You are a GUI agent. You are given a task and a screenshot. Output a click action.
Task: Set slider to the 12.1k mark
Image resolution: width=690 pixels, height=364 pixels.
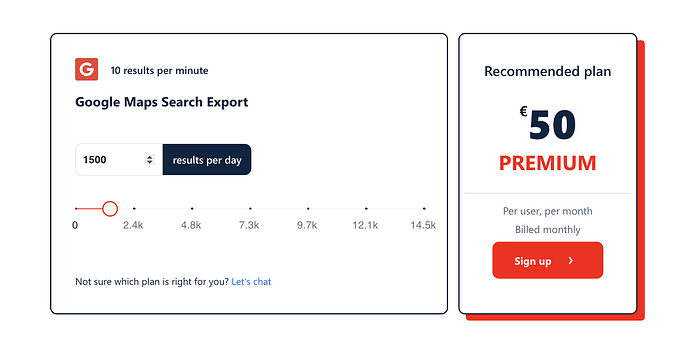pos(366,209)
